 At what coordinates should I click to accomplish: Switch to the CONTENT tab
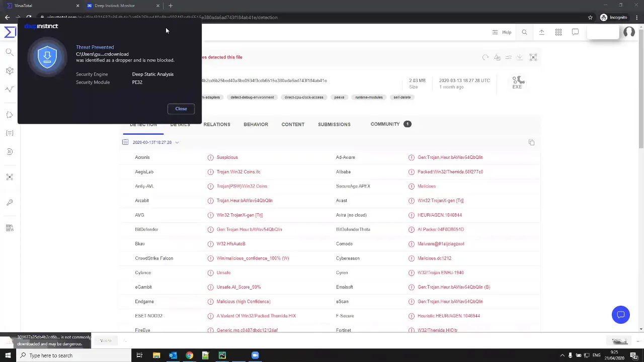pyautogui.click(x=293, y=124)
